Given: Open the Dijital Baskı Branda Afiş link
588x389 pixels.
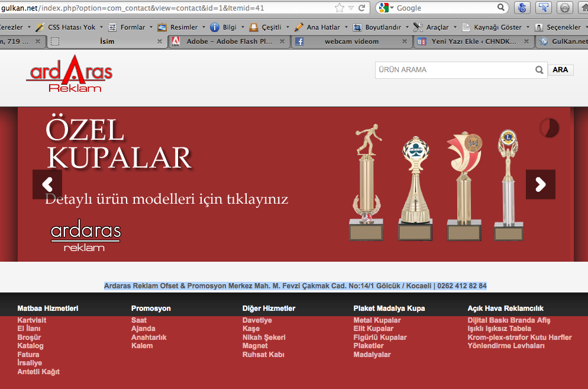Looking at the screenshot, I should coord(509,320).
